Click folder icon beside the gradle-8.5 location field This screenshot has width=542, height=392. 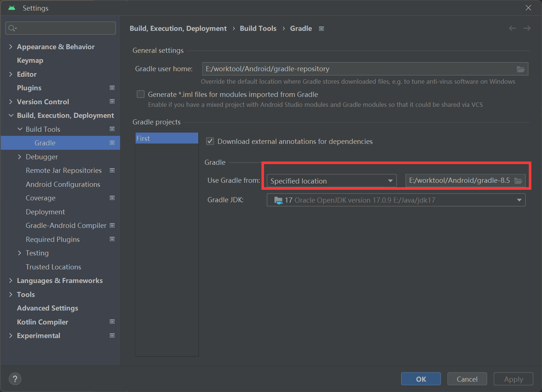pos(518,181)
